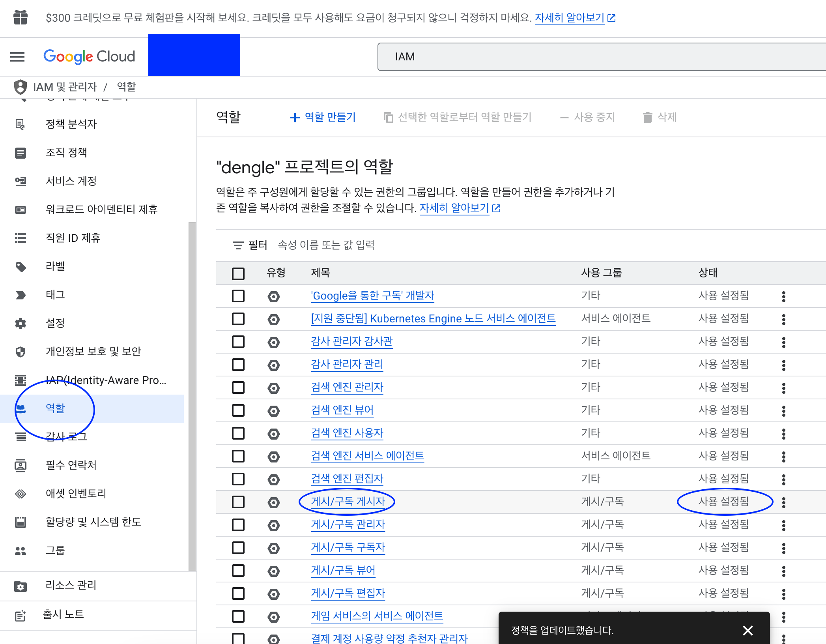The height and width of the screenshot is (644, 826).
Task: Click the 설정 gear icon in sidebar
Action: point(21,324)
